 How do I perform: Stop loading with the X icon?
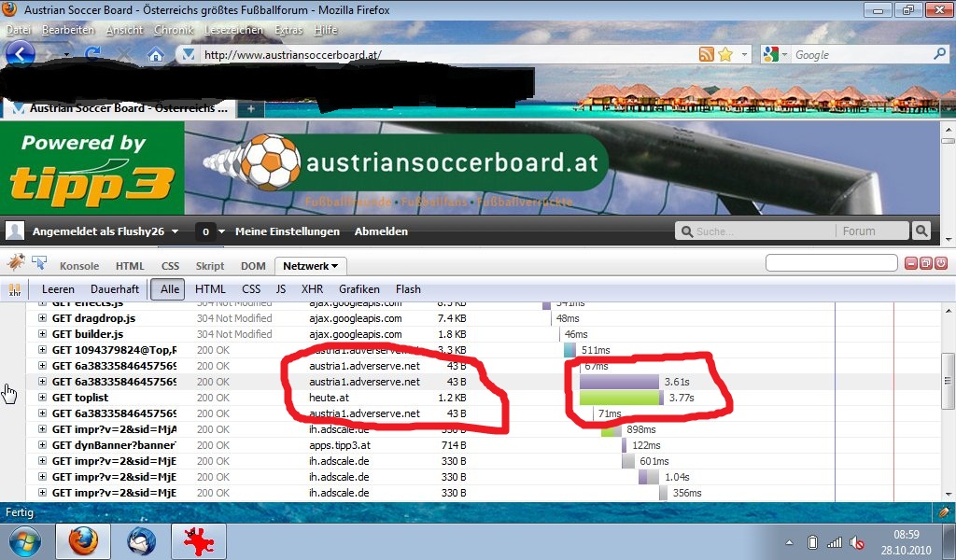[124, 55]
